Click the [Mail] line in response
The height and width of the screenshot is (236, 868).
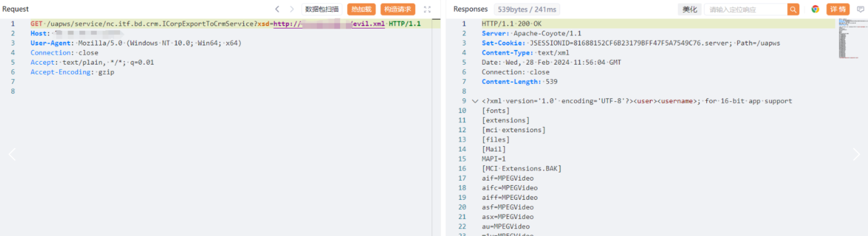pos(494,149)
